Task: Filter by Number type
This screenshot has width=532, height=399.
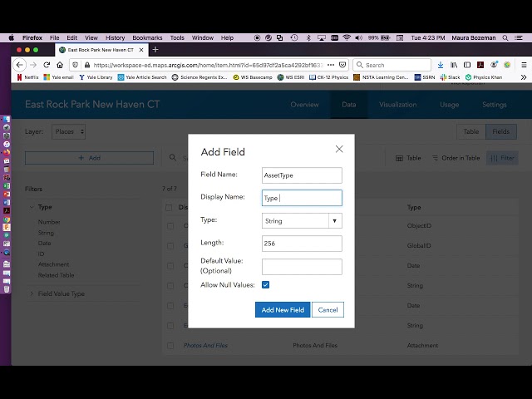Action: point(49,222)
